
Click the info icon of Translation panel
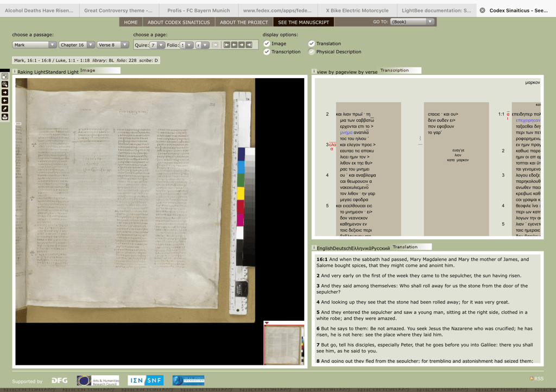(x=314, y=248)
